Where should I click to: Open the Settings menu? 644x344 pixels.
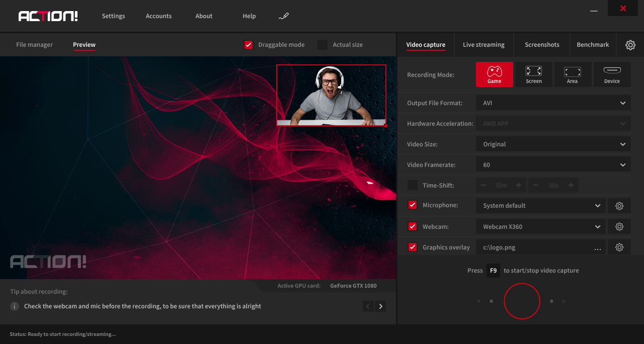coord(113,16)
